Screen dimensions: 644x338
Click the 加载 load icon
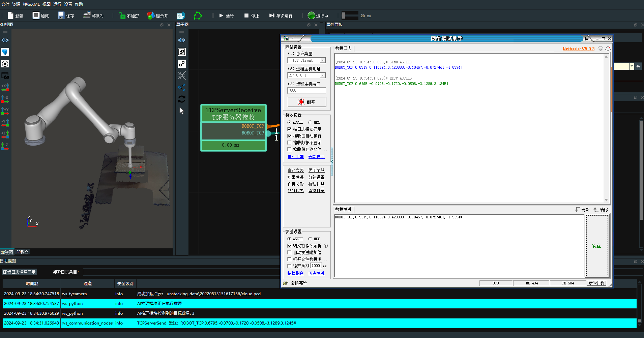(x=36, y=16)
